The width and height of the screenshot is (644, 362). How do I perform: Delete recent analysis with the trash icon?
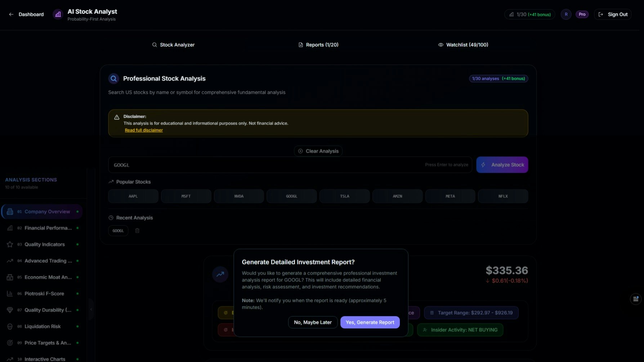coord(137,231)
